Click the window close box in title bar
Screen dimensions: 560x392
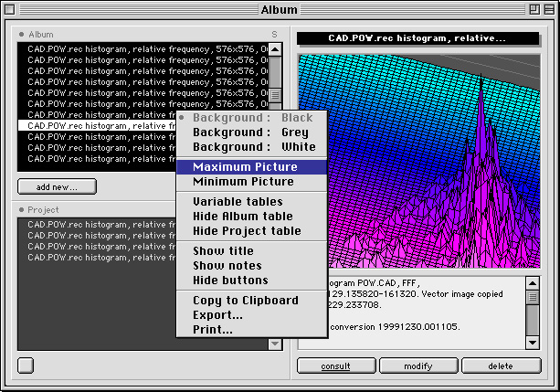pyautogui.click(x=12, y=10)
